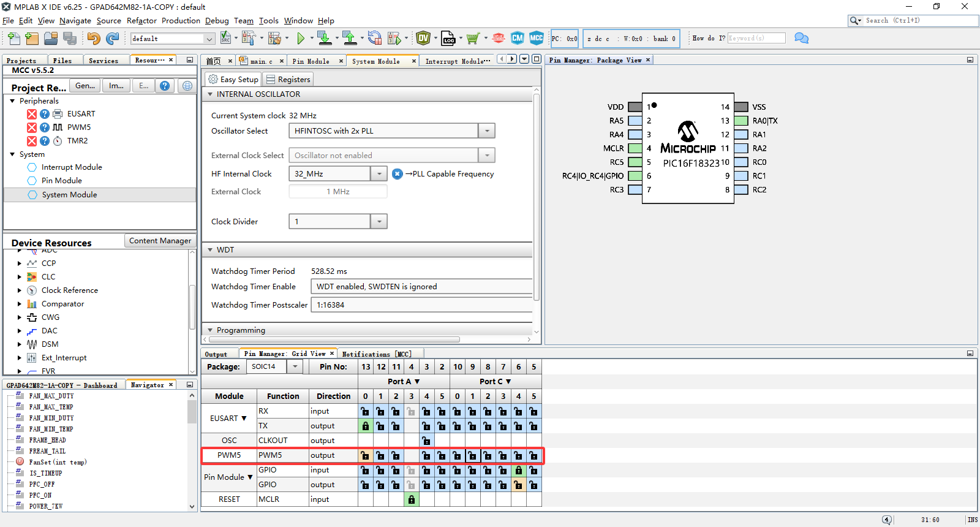Select Interrupt Module in System tree
This screenshot has height=527, width=980.
72,167
